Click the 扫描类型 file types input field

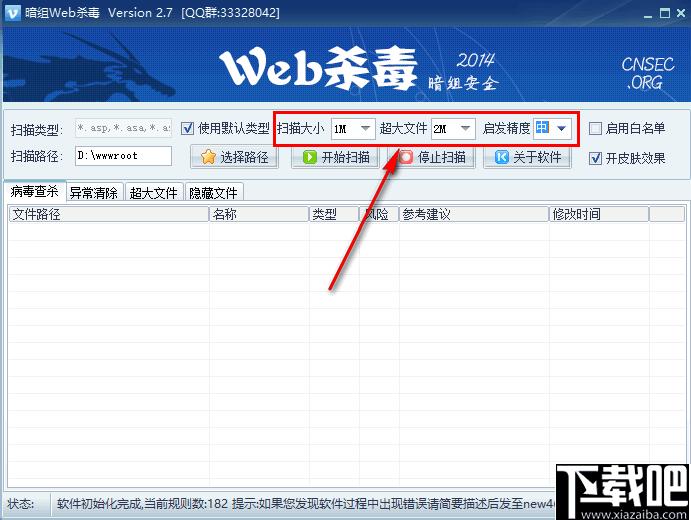(x=123, y=128)
